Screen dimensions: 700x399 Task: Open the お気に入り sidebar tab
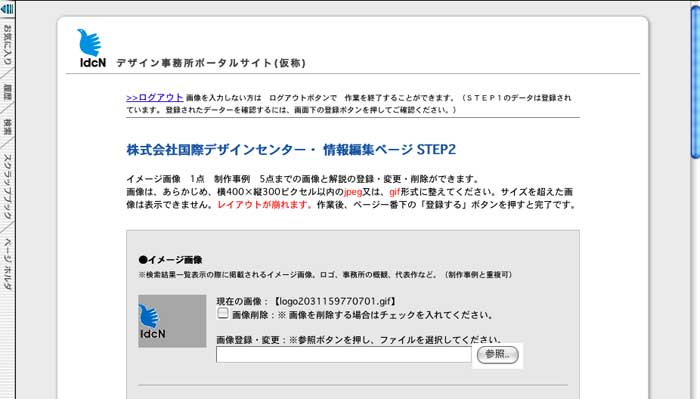click(7, 45)
